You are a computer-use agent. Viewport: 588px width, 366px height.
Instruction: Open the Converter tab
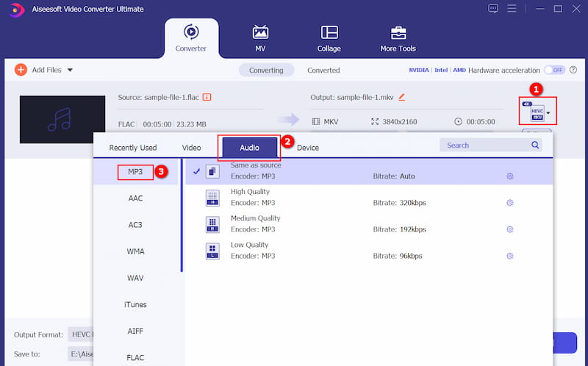pyautogui.click(x=191, y=38)
